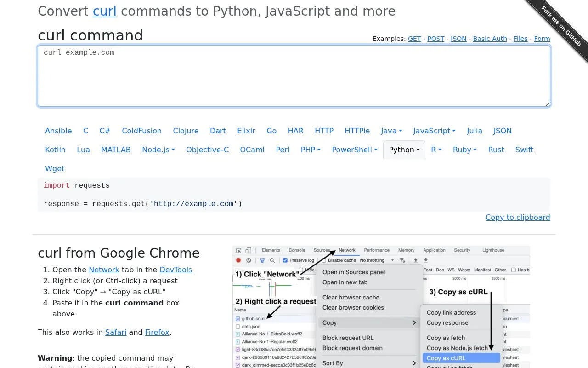The width and height of the screenshot is (588, 368).
Task: Choose the HTTPie tab
Action: [x=357, y=131]
